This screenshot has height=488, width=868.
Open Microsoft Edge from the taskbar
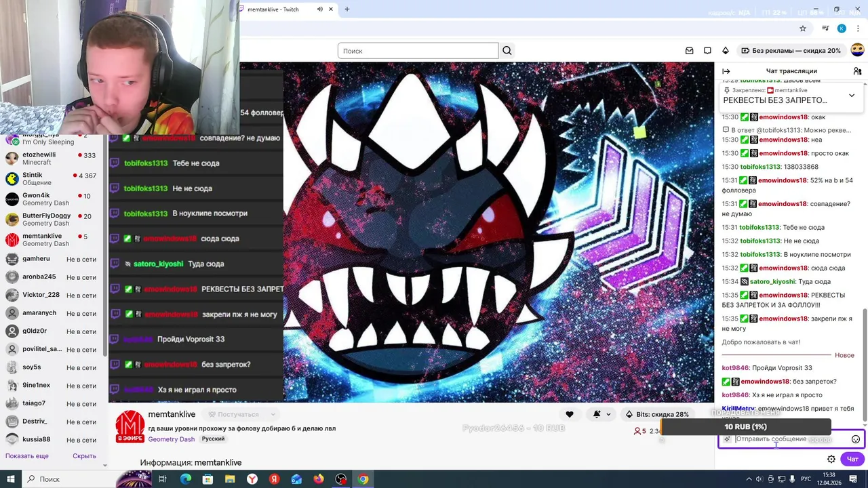click(185, 479)
